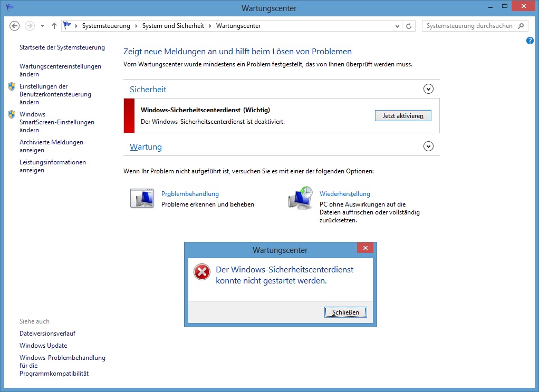This screenshot has height=392, width=539.
Task: Click the Wartung section heading
Action: [146, 146]
